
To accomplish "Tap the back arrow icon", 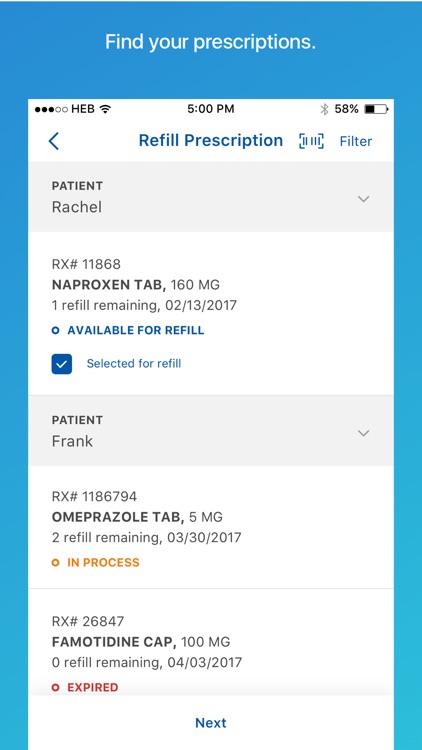I will [x=54, y=141].
